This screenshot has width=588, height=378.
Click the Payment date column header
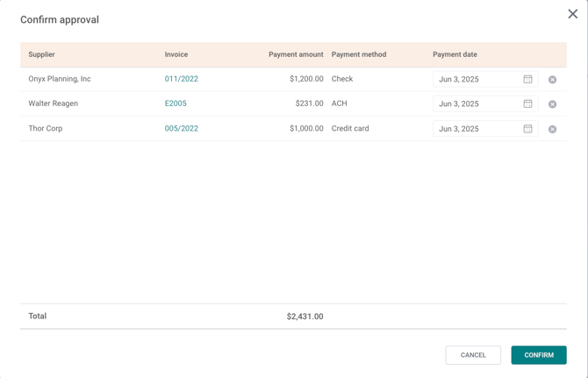(x=455, y=54)
